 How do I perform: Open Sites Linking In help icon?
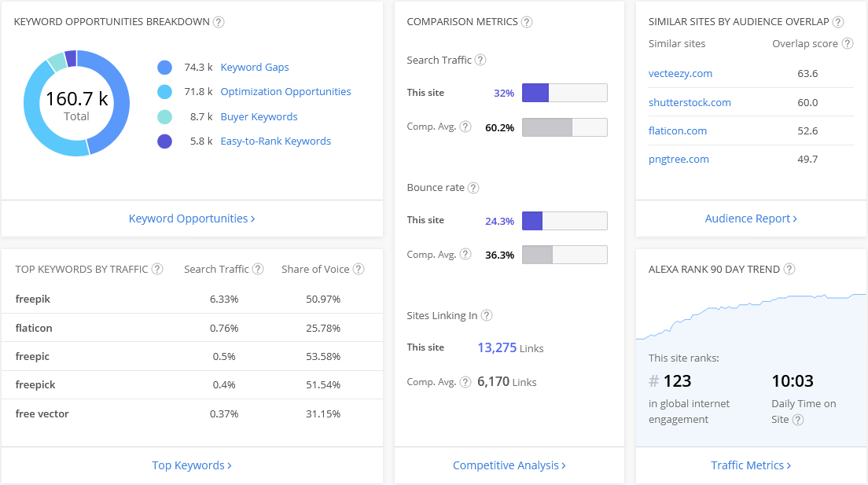(x=487, y=316)
